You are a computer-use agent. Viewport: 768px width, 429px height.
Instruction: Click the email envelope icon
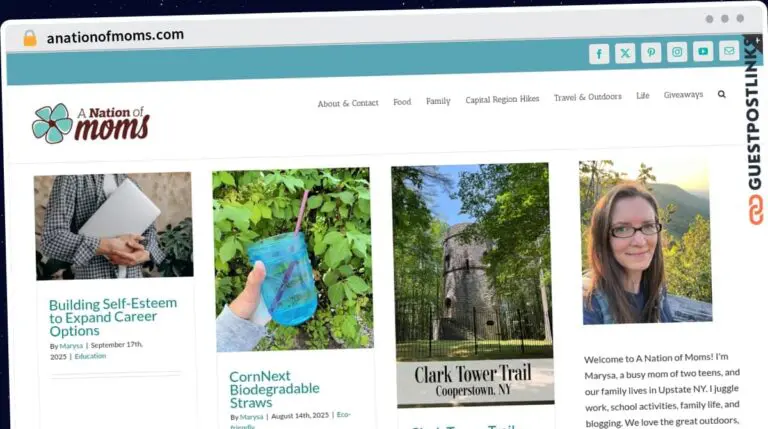[729, 50]
